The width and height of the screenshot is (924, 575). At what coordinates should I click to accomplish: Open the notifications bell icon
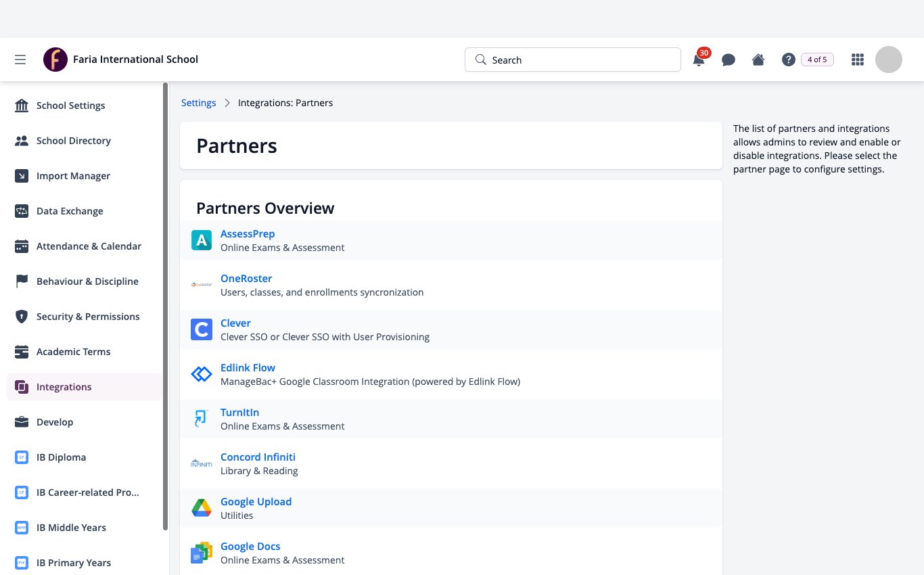click(699, 60)
